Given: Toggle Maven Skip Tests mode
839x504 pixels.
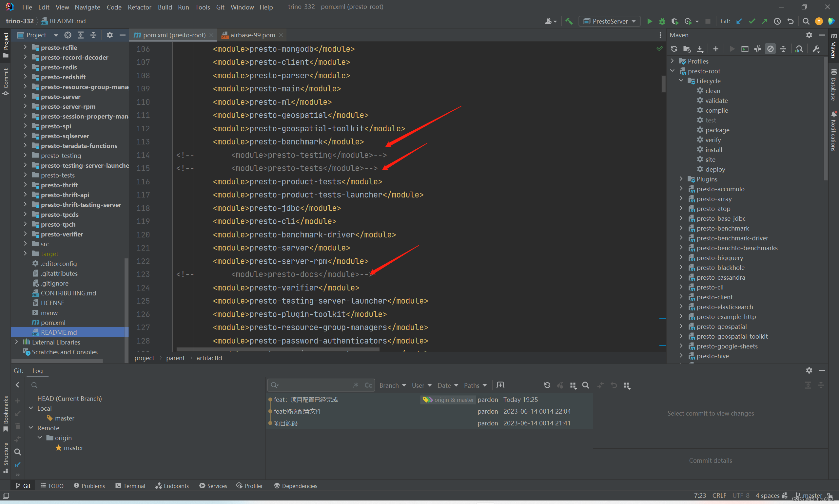Looking at the screenshot, I should (x=771, y=49).
